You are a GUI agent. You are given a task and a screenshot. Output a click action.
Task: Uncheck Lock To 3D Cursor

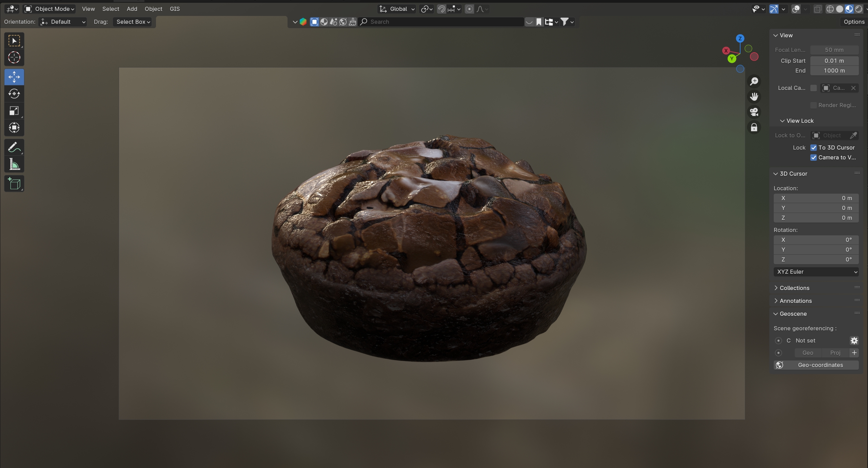[x=813, y=148]
